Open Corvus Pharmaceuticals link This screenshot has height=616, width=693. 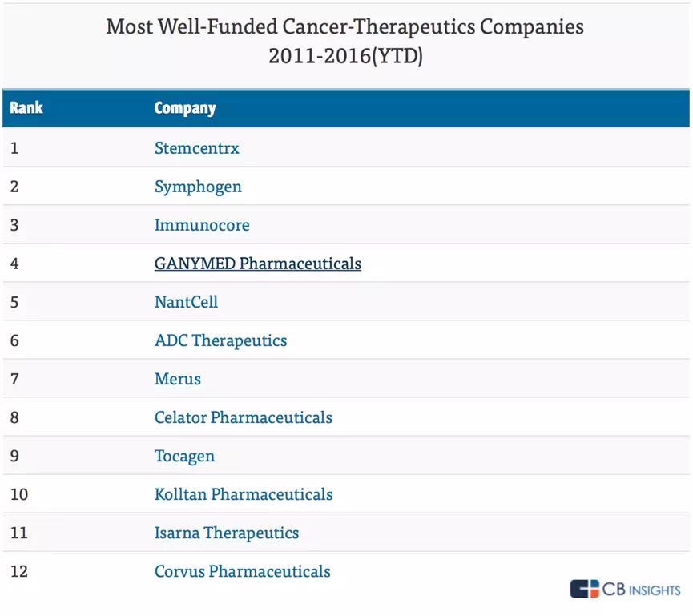[x=242, y=571]
